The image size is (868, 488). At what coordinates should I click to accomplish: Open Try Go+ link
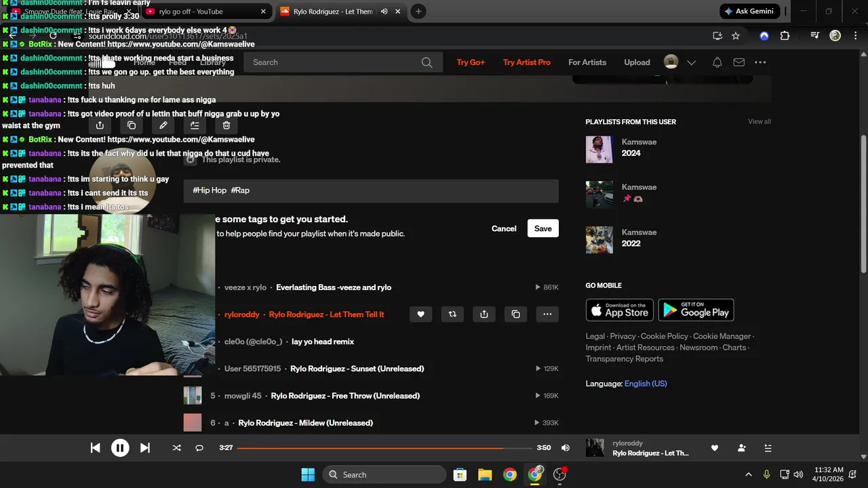471,62
